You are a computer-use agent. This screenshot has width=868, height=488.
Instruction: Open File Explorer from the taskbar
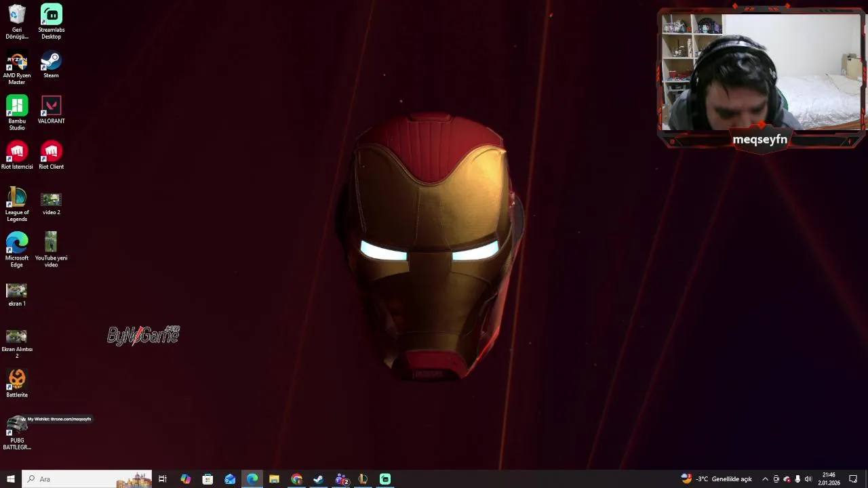(274, 479)
